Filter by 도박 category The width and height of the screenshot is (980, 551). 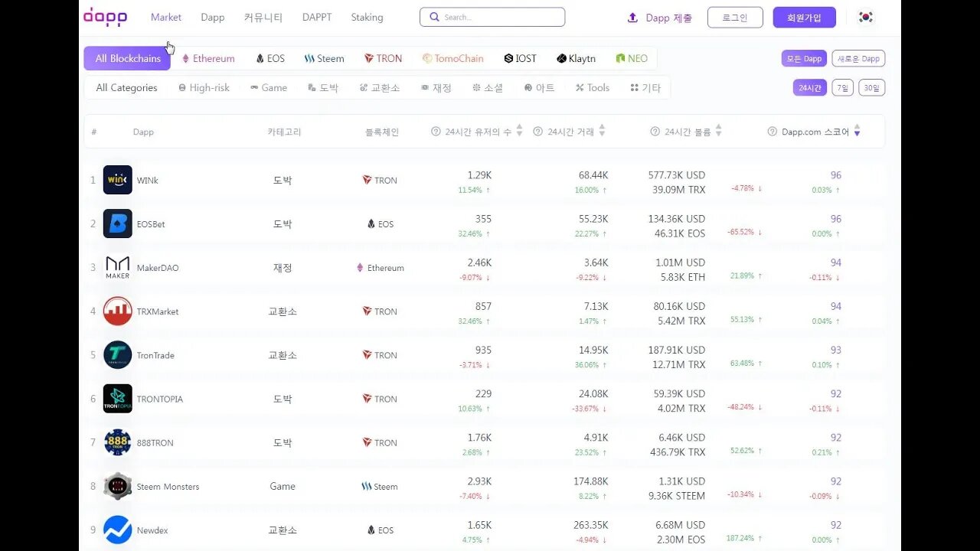coord(323,88)
